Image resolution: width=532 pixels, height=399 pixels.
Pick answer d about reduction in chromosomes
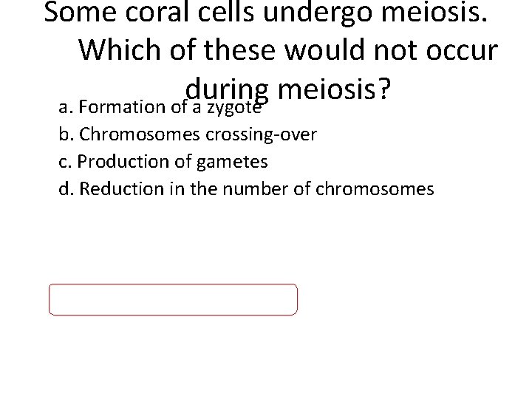[x=246, y=189]
